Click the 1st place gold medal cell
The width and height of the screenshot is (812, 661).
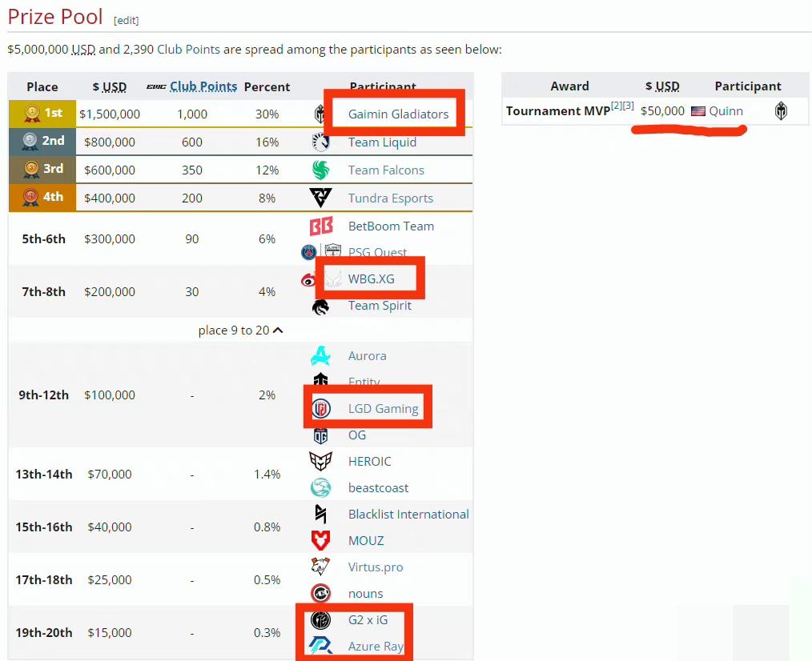point(42,114)
